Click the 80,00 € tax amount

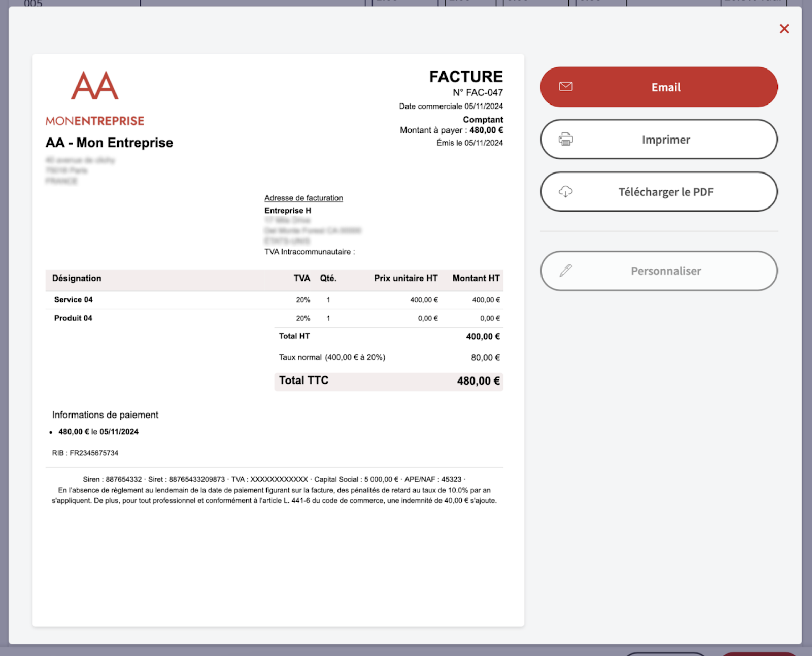coord(485,357)
